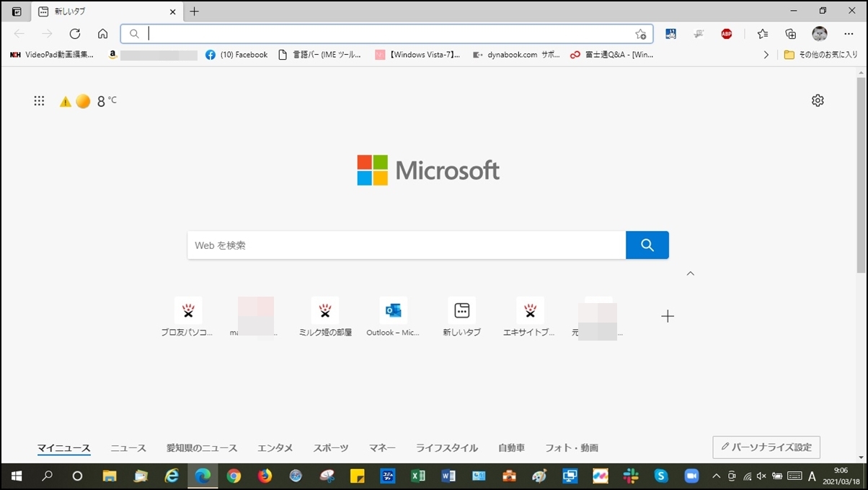Screen dimensions: 868x490
Task: Select the 自動車 feed tab
Action: click(511, 448)
